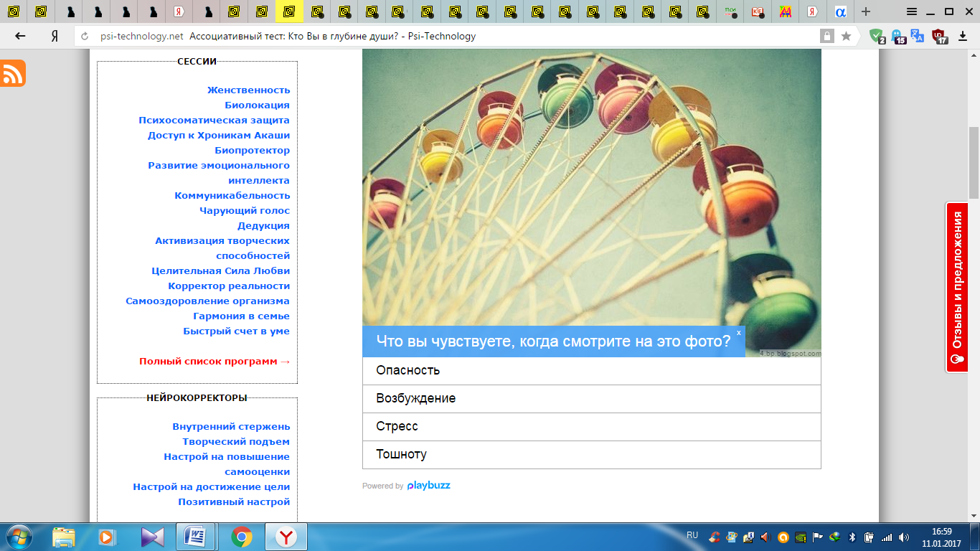Launch the media player taskbar icon
This screenshot has height=551, width=980.
pyautogui.click(x=106, y=537)
